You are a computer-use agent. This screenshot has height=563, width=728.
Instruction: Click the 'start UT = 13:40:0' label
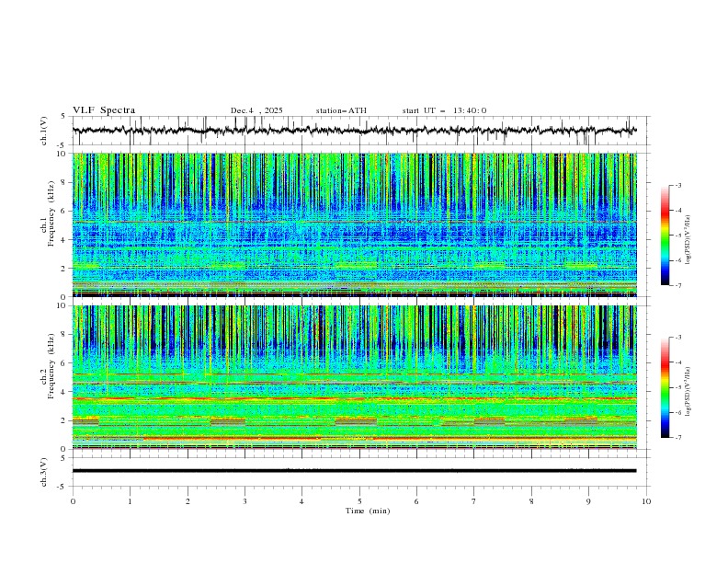coord(444,110)
